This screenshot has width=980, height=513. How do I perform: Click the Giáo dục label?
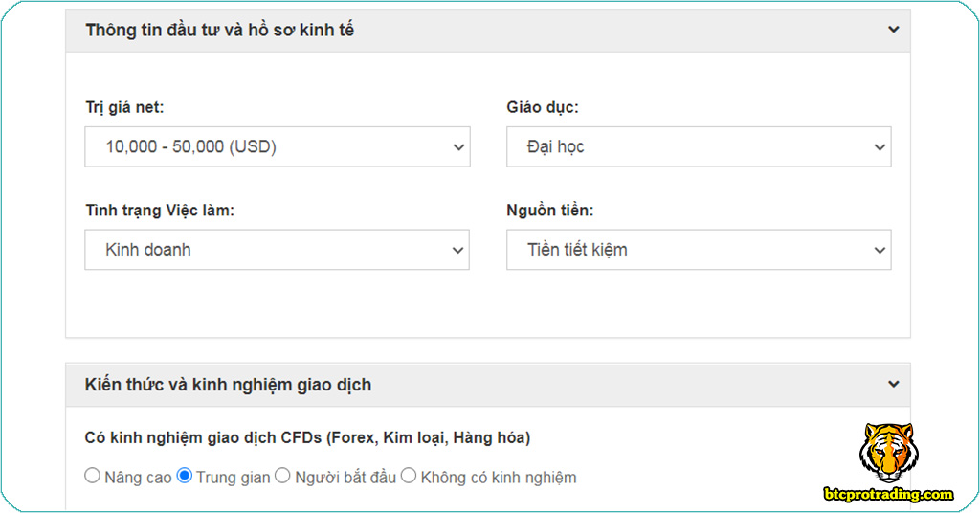coord(543,107)
